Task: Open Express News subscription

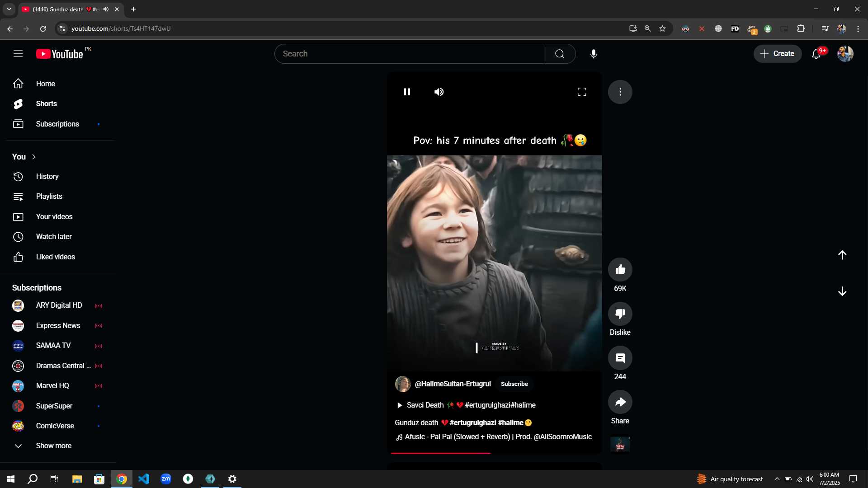Action: point(57,325)
